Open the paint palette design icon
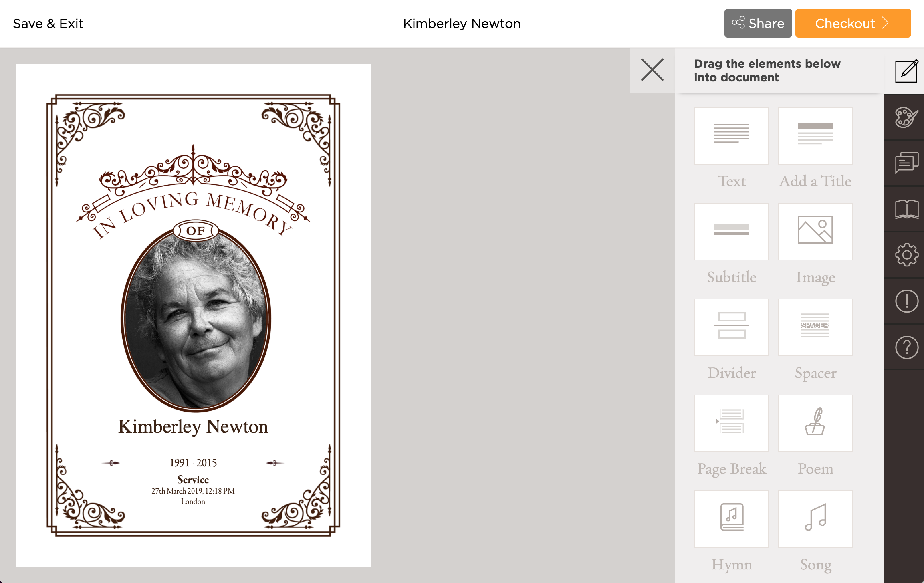Screen dimensions: 924x583 (906, 117)
